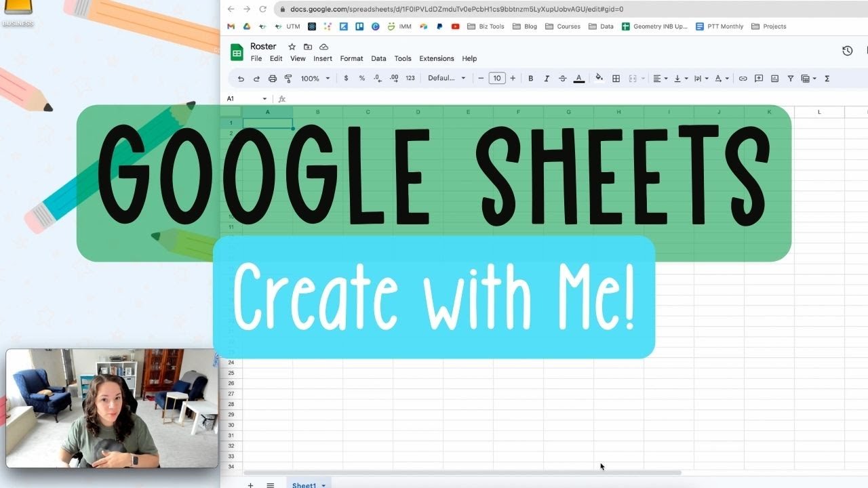The image size is (868, 488).
Task: Open the 123 number format menu
Action: click(x=410, y=79)
